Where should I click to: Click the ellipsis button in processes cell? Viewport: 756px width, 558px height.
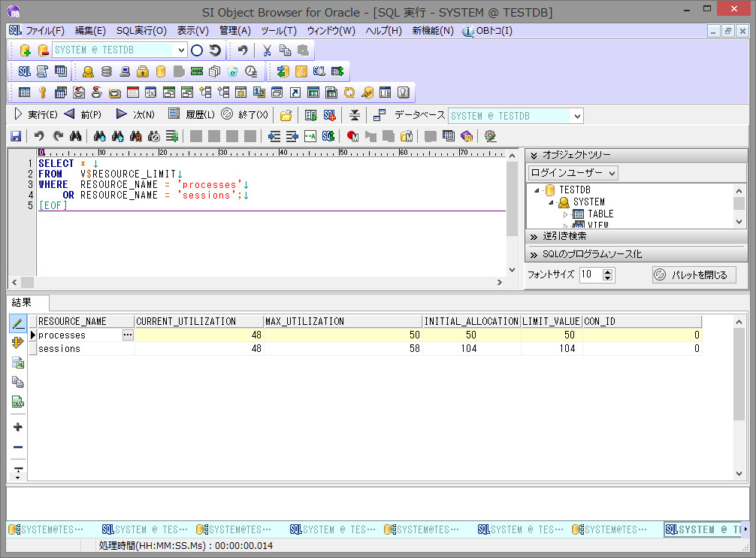[x=128, y=335]
